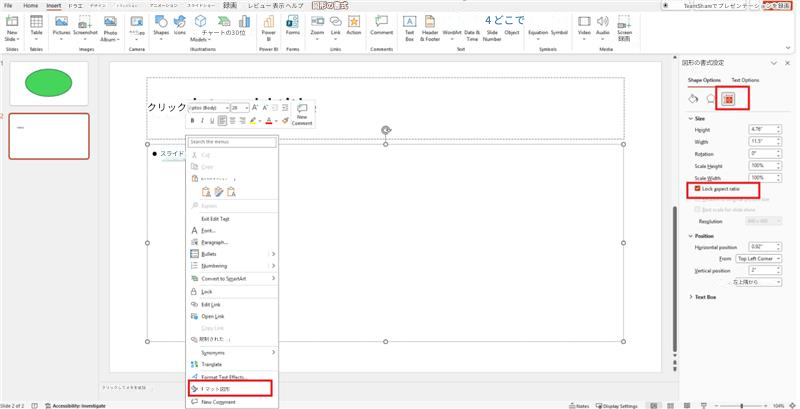The image size is (800, 409).
Task: Open the File tab
Action: 8,6
